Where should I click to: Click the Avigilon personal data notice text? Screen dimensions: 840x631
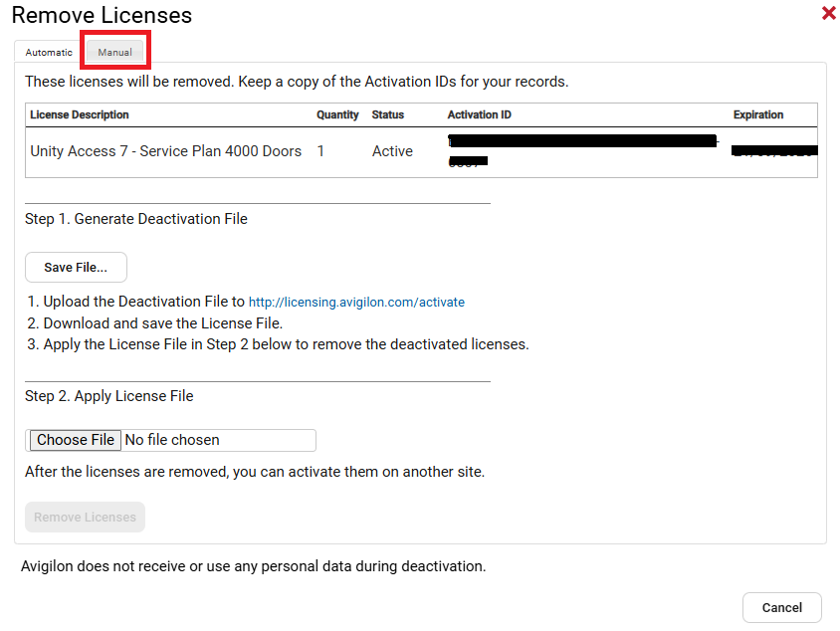coord(254,566)
